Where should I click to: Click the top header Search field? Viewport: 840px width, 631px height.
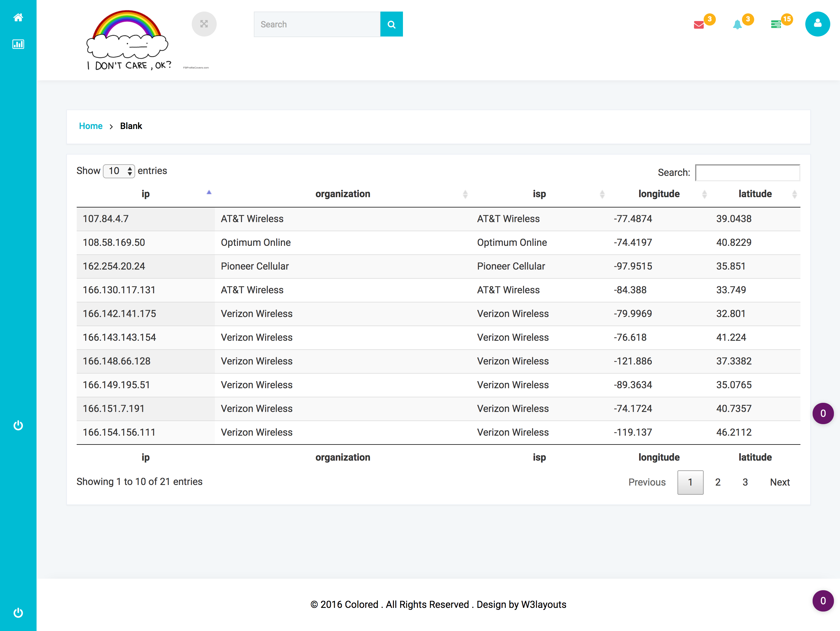(317, 24)
